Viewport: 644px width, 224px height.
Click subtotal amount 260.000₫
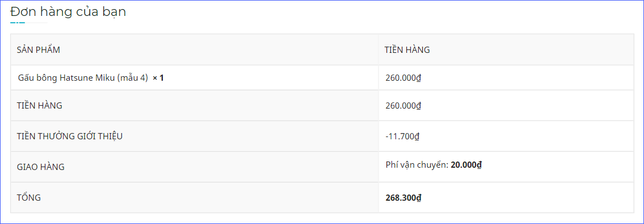(403, 105)
